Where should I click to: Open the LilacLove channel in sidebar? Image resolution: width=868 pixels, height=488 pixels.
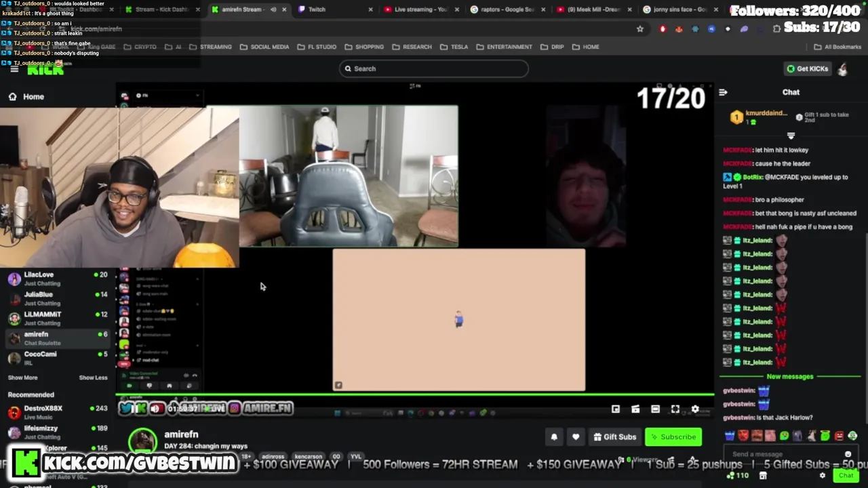pos(58,279)
